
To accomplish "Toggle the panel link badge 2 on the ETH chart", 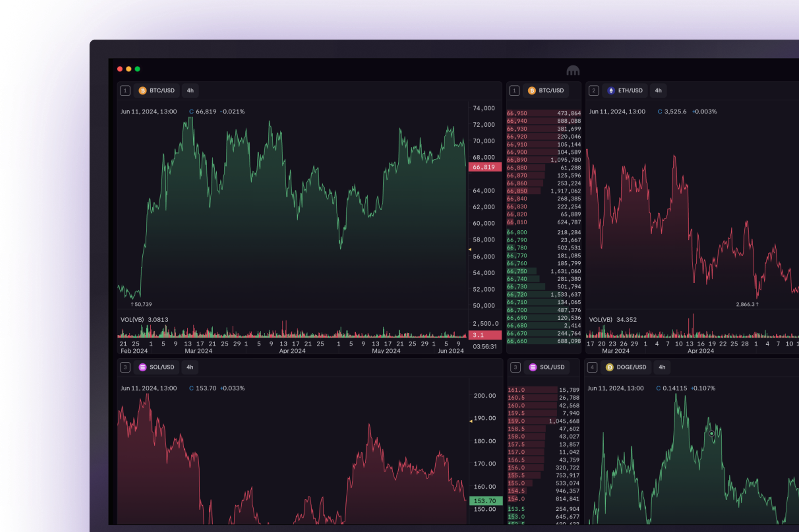I will pyautogui.click(x=594, y=91).
